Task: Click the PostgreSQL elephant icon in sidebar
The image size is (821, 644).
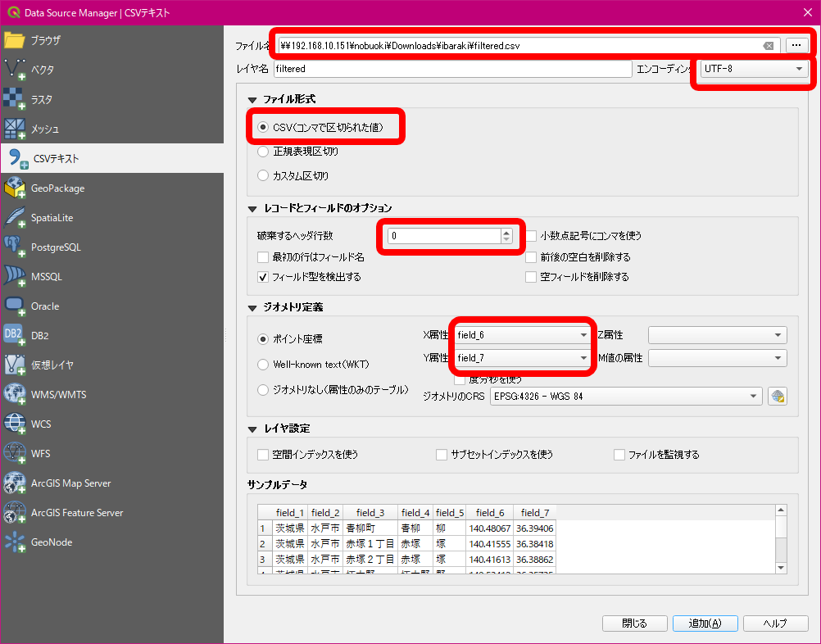Action: click(16, 247)
